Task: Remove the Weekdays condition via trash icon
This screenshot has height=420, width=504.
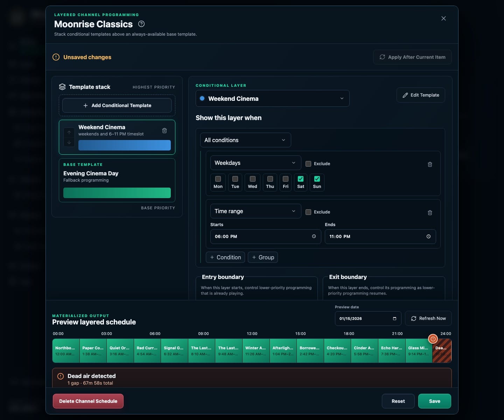Action: (430, 164)
